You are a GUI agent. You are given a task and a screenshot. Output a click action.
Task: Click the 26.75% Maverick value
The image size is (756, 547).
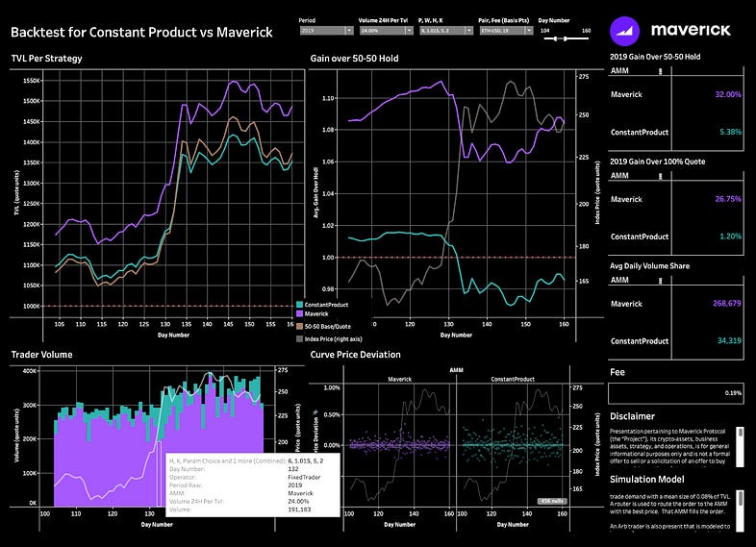click(x=728, y=199)
